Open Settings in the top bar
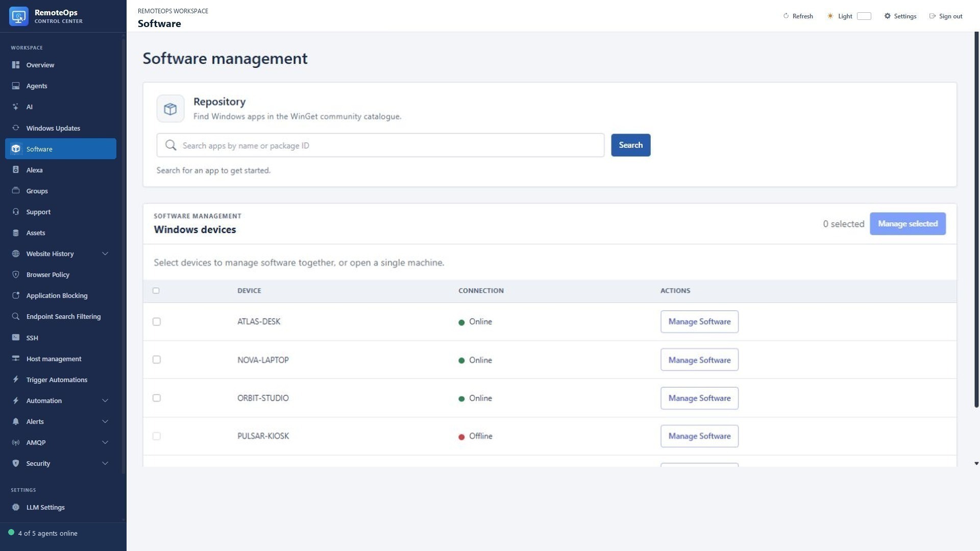 coord(900,16)
